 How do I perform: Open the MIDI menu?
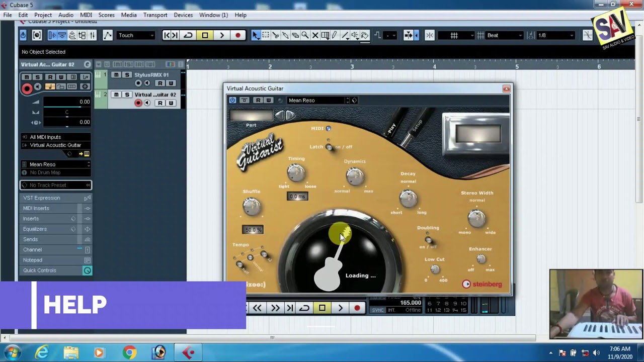tap(85, 15)
